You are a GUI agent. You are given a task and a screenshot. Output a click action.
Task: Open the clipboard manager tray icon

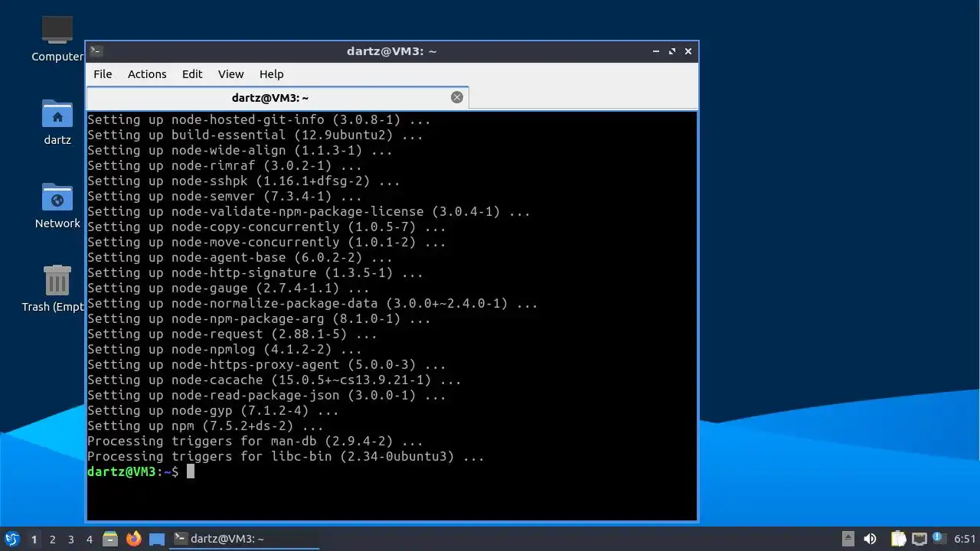coord(898,539)
